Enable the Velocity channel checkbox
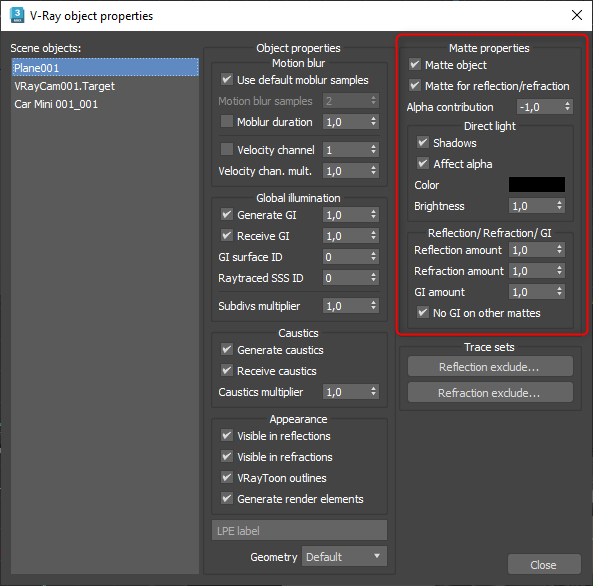This screenshot has height=586, width=593. [227, 149]
